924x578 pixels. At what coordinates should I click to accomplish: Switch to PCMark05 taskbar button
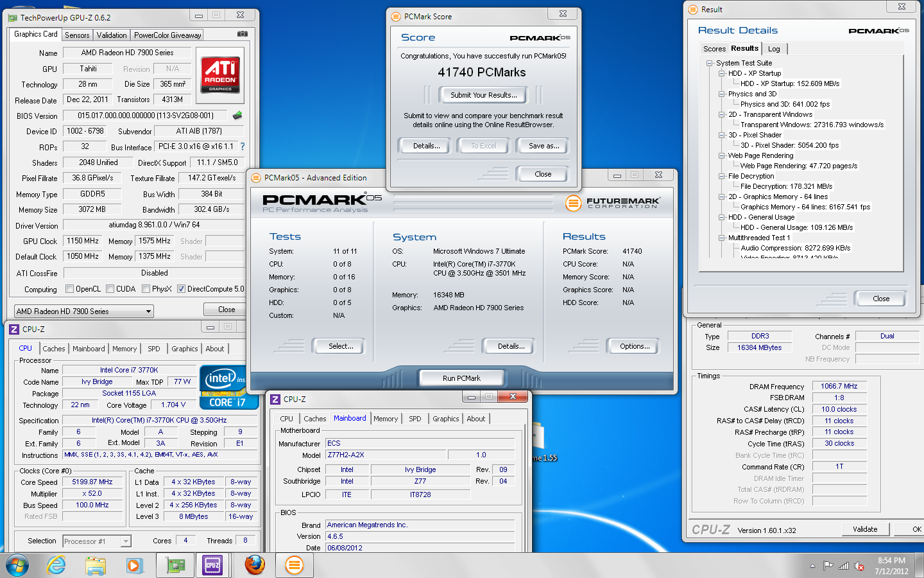coord(294,565)
